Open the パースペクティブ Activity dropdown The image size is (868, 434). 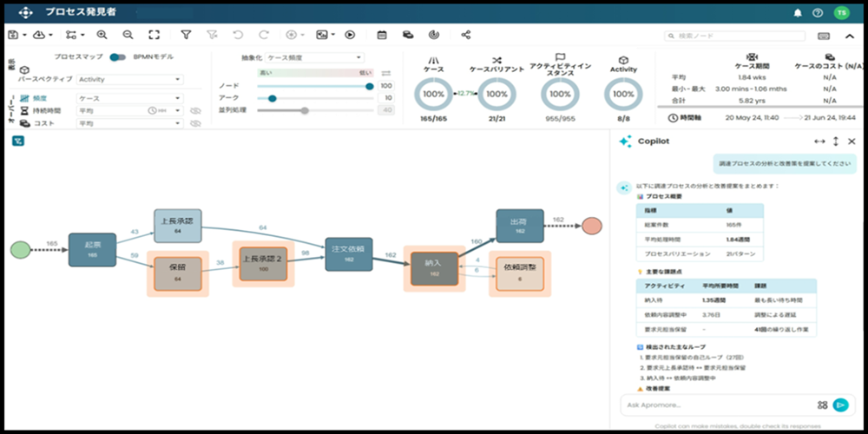pyautogui.click(x=129, y=79)
